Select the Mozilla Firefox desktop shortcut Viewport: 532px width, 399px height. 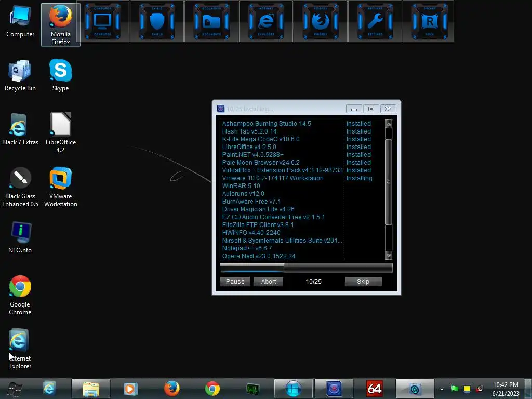click(x=61, y=24)
